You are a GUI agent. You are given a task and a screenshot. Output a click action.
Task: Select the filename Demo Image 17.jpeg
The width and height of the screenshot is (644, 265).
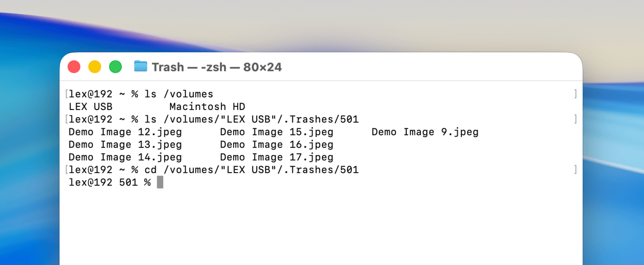point(276,157)
